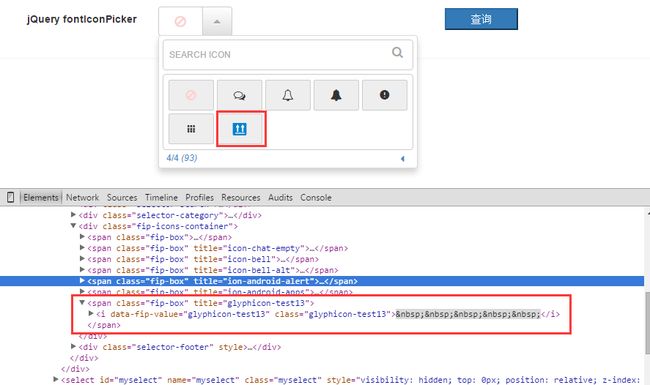This screenshot has width=650, height=385.
Task: Expand the icon-chat-empty span node
Action: (x=82, y=248)
